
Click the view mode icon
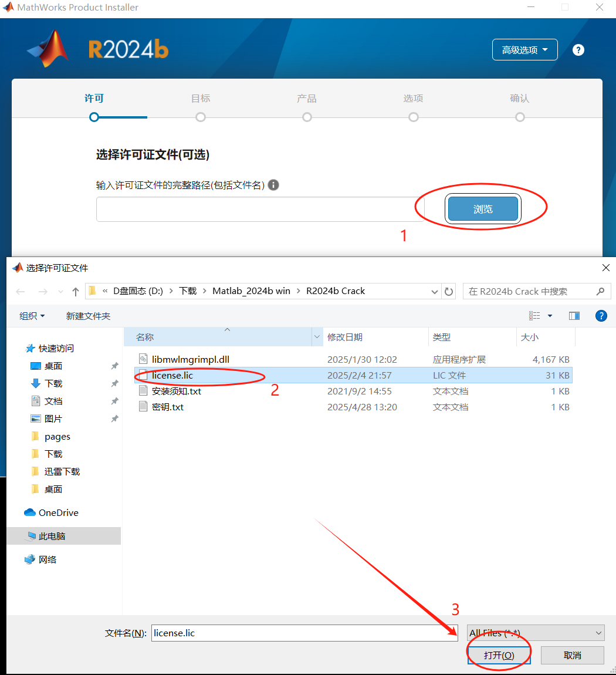(534, 316)
